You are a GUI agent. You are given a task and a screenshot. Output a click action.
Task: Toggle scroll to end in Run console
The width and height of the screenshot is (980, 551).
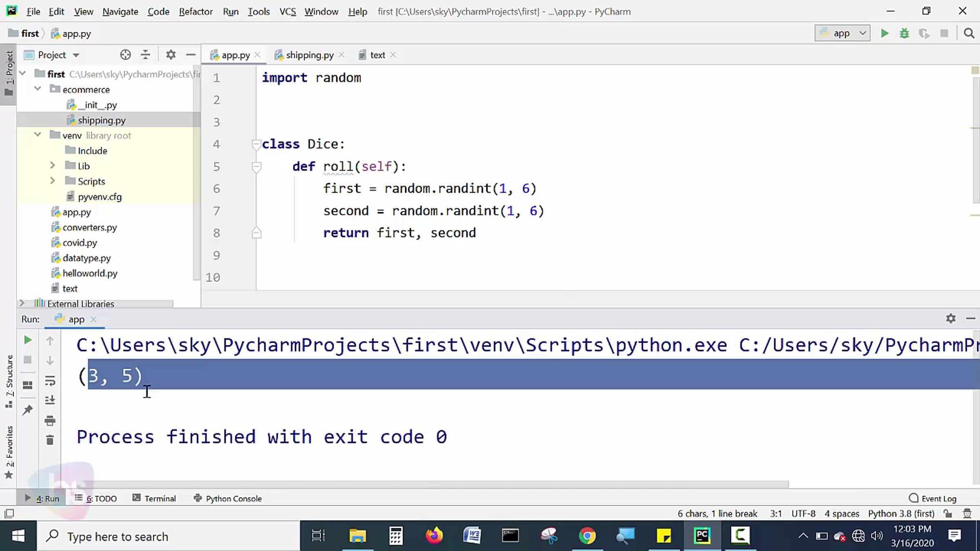[x=50, y=400]
